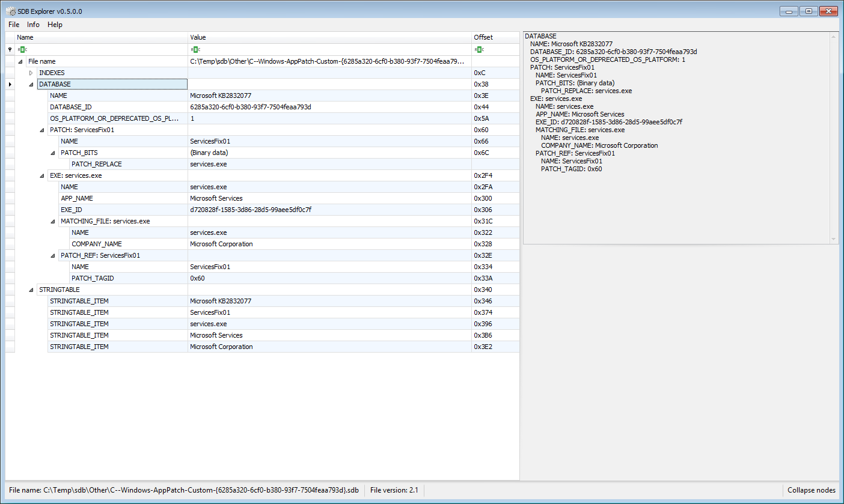Collapse the PATCH_REF: ServicesFix01 node
The image size is (844, 504).
[54, 255]
